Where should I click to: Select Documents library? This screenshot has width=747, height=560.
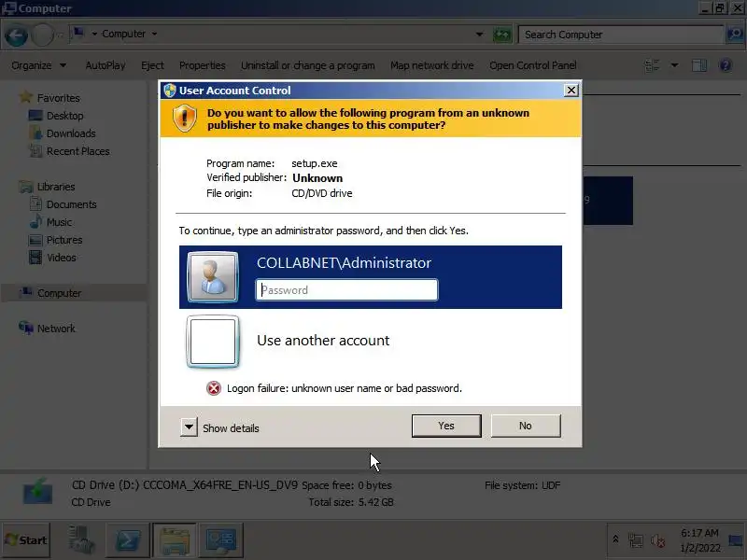pyautogui.click(x=72, y=204)
